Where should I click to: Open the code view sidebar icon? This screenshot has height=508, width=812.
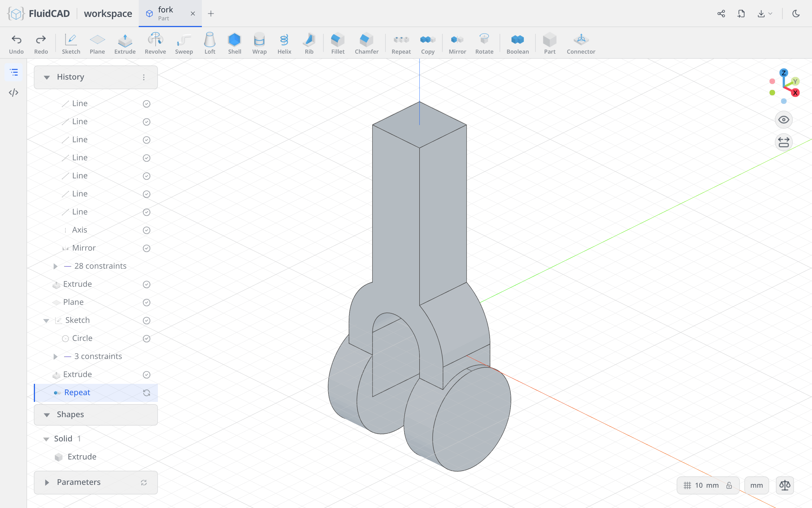(14, 92)
